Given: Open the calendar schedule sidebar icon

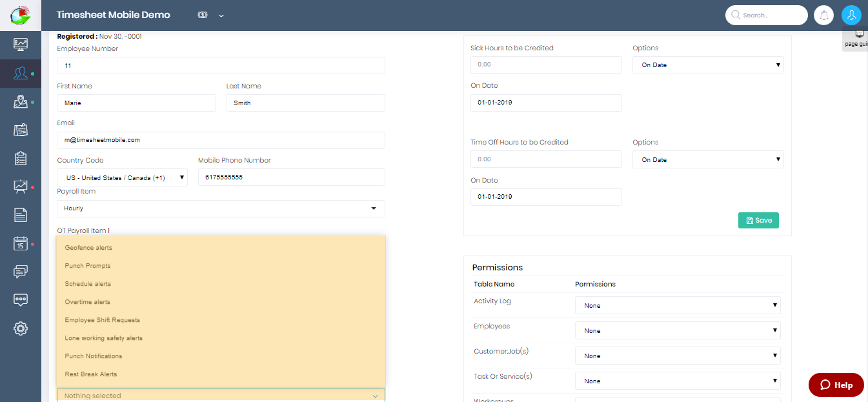Looking at the screenshot, I should [21, 243].
